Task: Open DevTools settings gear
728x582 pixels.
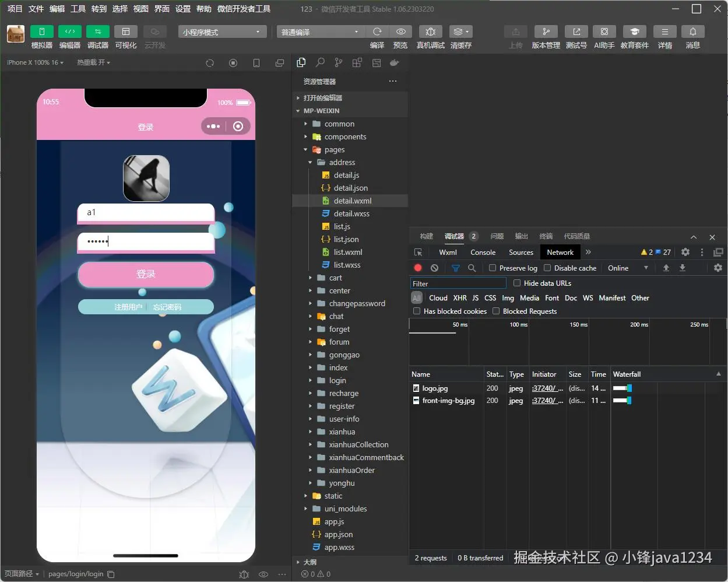Action: pos(685,252)
